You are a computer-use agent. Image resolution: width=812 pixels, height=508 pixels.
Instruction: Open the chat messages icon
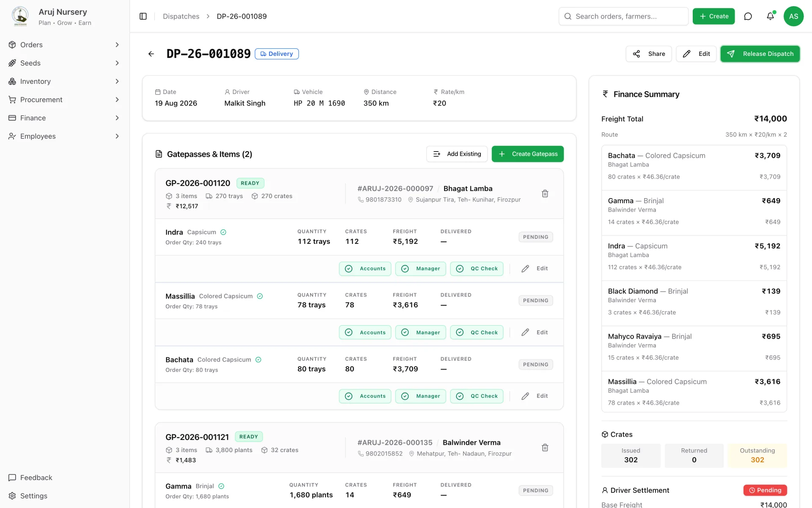[x=748, y=16]
